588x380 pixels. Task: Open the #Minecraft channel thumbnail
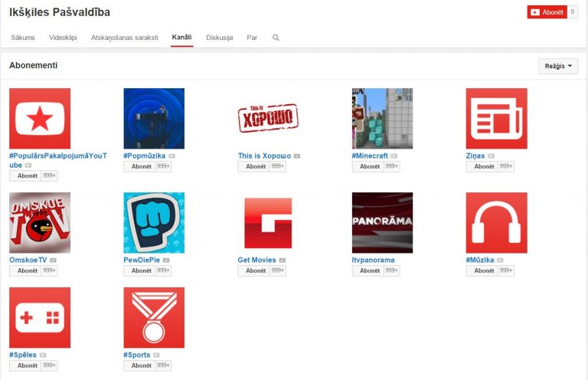tap(382, 119)
